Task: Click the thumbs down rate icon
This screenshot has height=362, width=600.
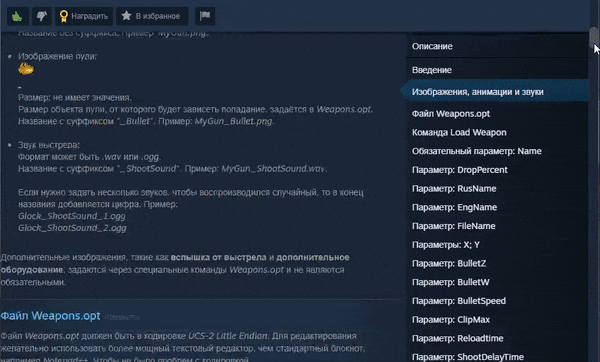Action: (41, 16)
